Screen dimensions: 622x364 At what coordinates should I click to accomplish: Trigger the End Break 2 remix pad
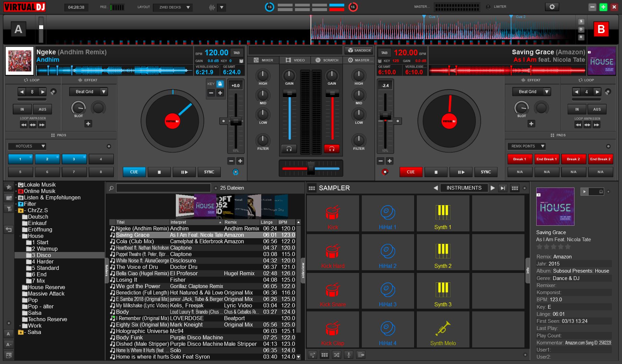[x=600, y=159]
